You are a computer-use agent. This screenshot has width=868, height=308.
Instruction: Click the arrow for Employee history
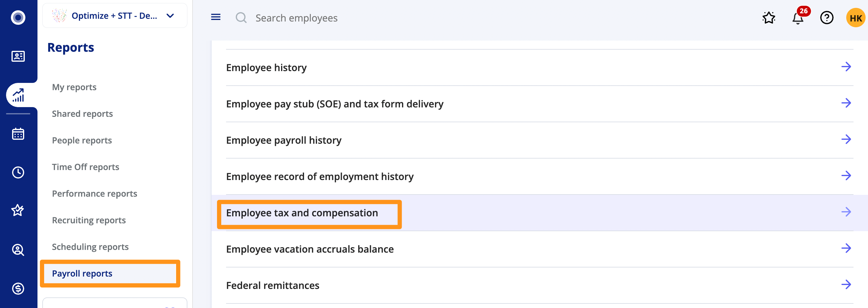pyautogui.click(x=846, y=67)
